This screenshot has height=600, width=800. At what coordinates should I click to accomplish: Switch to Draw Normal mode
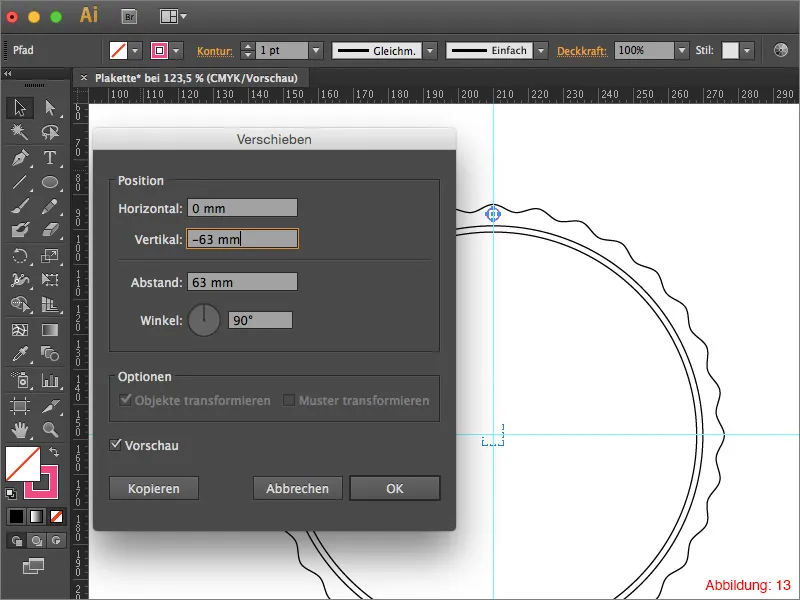(17, 540)
